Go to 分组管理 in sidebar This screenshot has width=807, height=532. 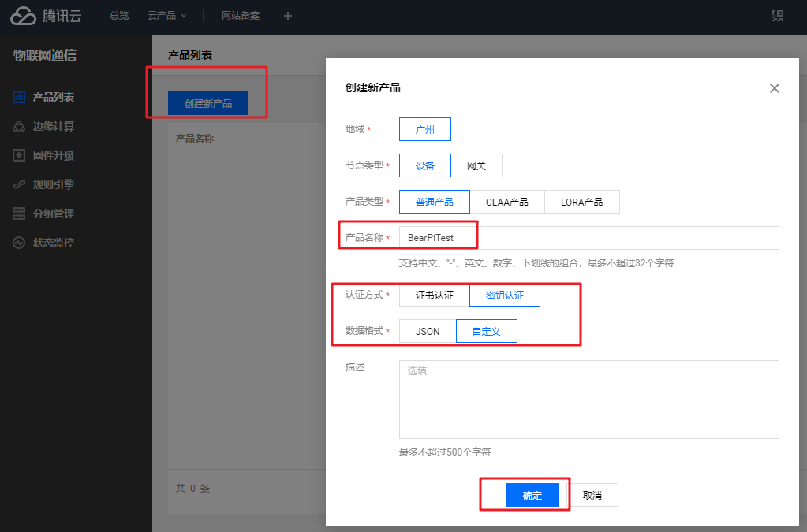click(54, 214)
